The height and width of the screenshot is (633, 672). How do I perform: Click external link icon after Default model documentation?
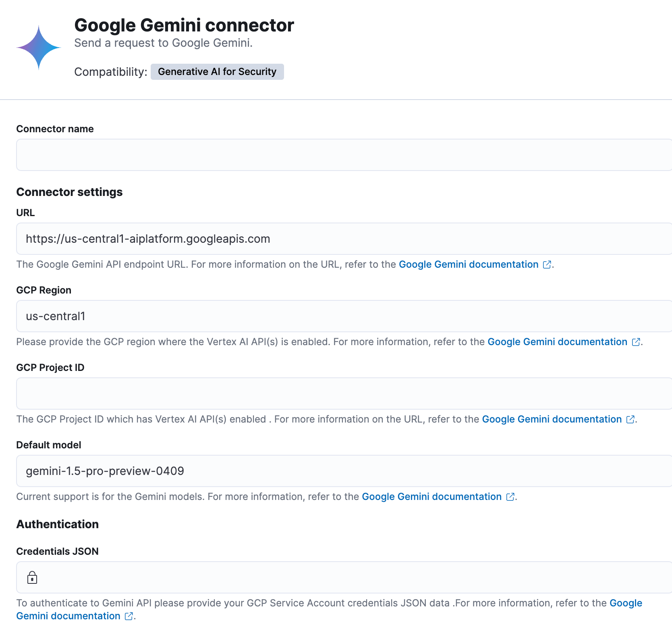tap(510, 497)
